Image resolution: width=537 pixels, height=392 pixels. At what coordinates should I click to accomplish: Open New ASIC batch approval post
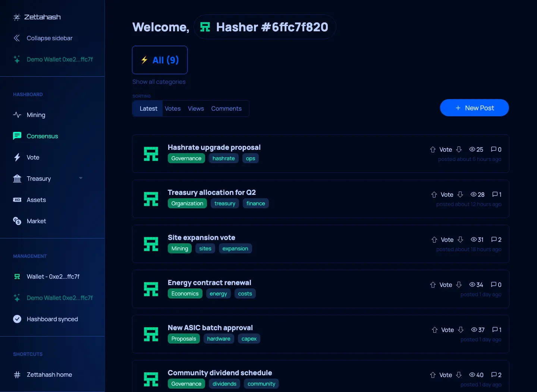click(x=210, y=328)
